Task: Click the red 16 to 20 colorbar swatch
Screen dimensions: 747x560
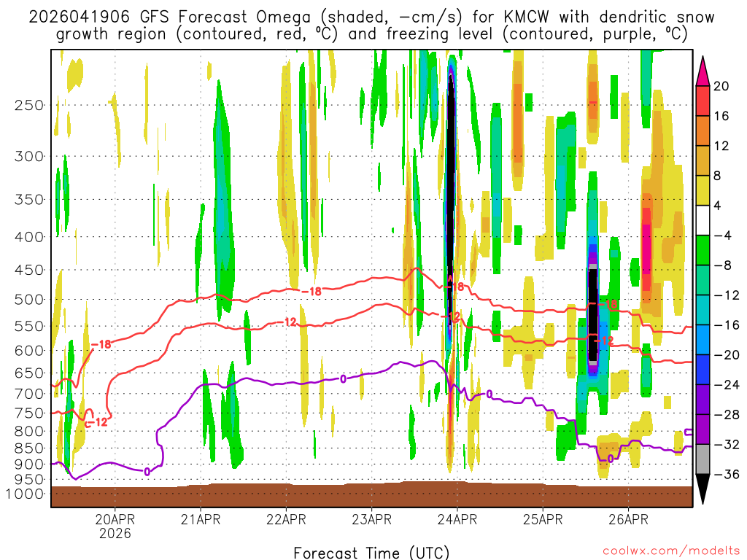Action: [703, 101]
